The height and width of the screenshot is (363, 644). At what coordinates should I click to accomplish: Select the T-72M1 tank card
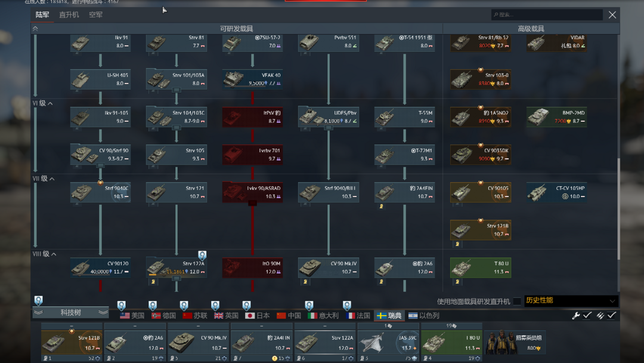[404, 155]
